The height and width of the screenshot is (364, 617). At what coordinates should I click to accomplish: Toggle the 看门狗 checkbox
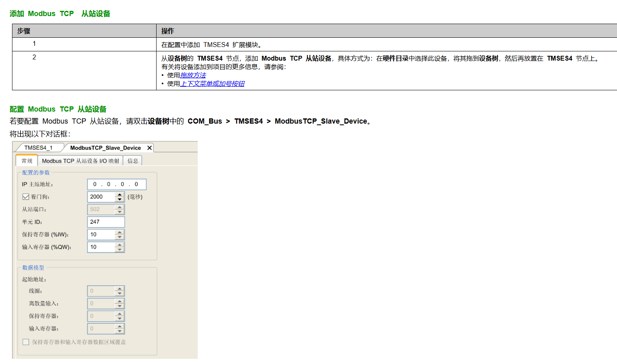(26, 197)
